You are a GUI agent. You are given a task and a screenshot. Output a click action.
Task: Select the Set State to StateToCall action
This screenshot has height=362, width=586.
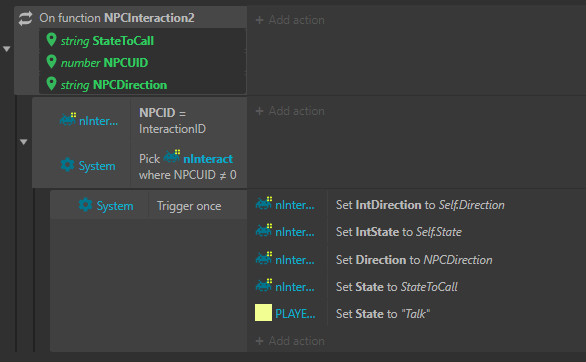397,287
